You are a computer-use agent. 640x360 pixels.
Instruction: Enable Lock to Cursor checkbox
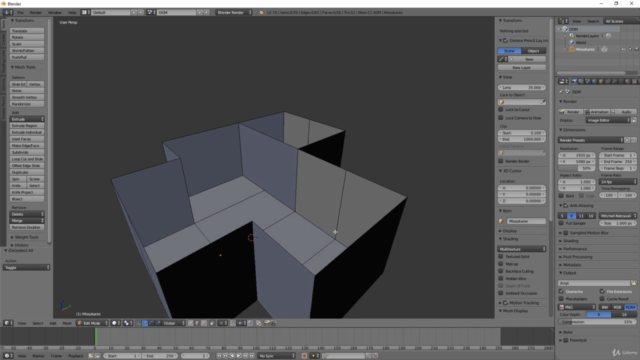click(501, 109)
